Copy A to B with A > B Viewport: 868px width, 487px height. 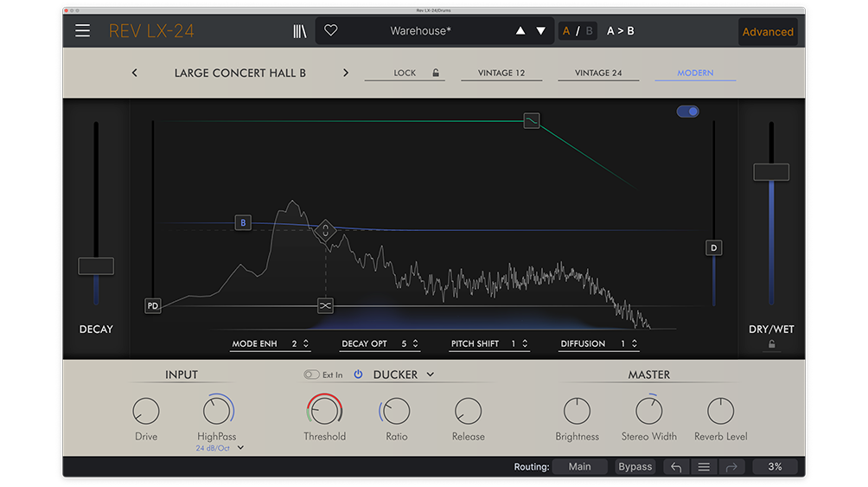[621, 31]
